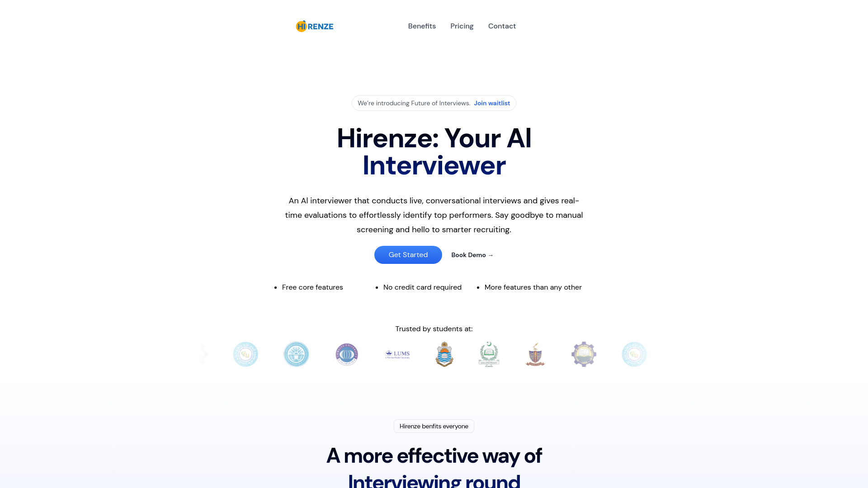Click the Book Demo arrow link
The image size is (868, 488).
(472, 254)
